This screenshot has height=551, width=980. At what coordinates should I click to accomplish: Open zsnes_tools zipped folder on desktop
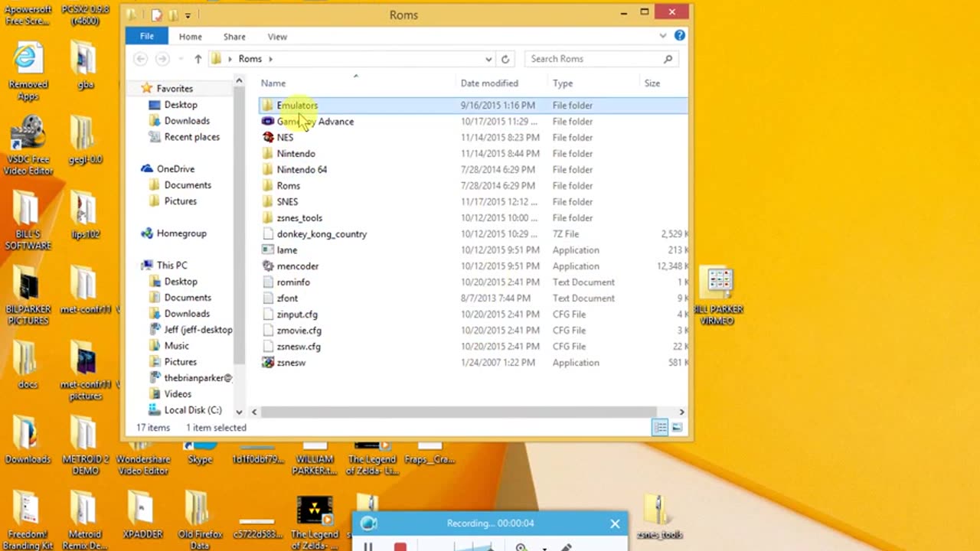click(x=659, y=517)
